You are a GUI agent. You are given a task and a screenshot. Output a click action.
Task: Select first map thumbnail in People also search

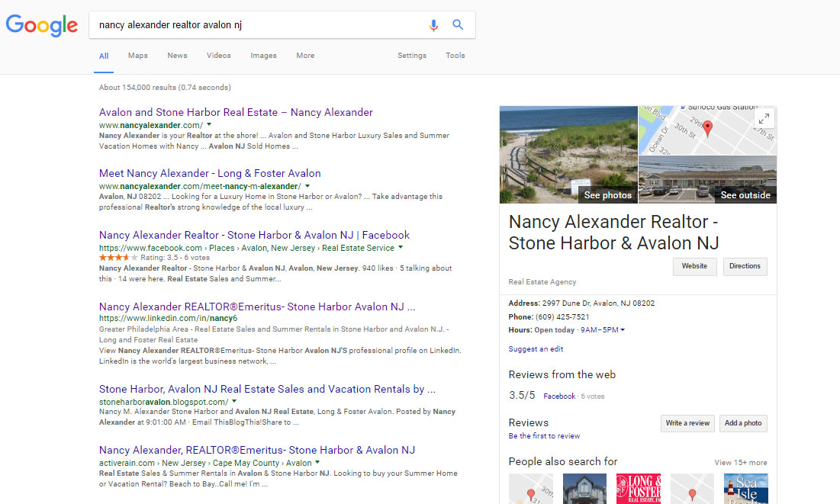[531, 489]
